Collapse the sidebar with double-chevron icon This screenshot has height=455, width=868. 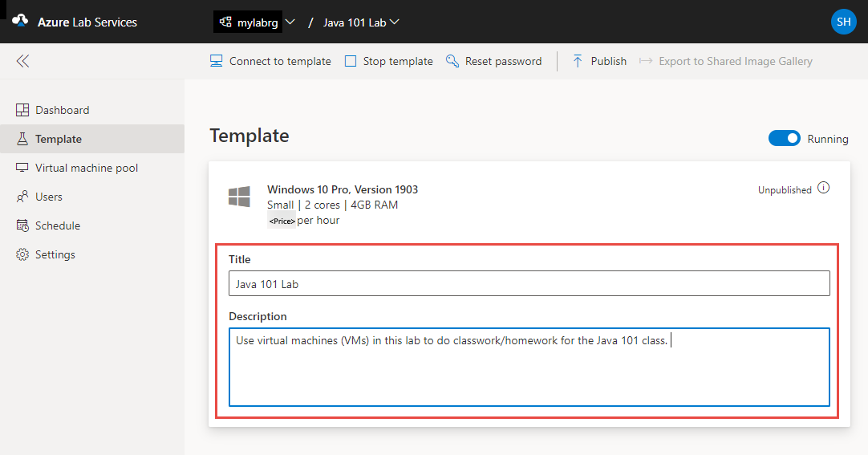click(x=22, y=61)
